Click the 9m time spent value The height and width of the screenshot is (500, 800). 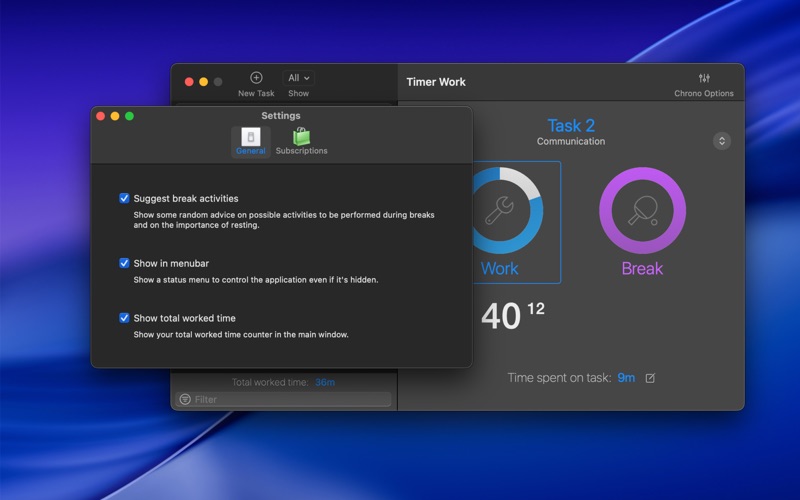click(x=626, y=378)
